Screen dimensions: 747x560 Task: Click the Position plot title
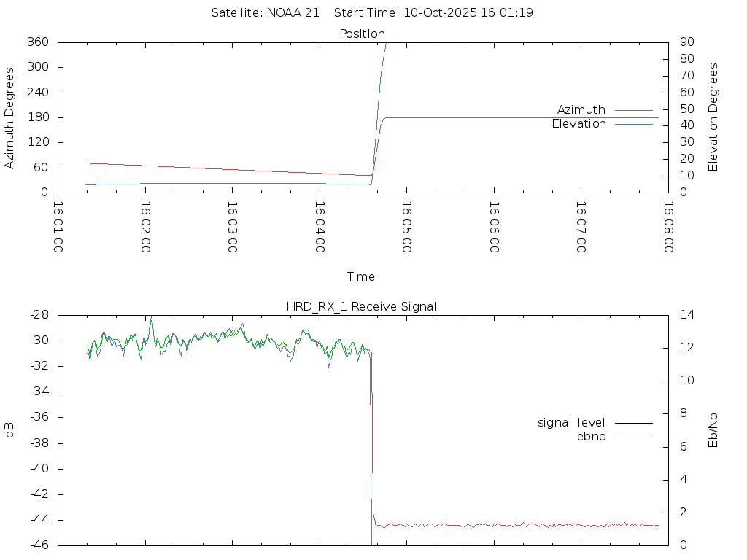coord(362,34)
